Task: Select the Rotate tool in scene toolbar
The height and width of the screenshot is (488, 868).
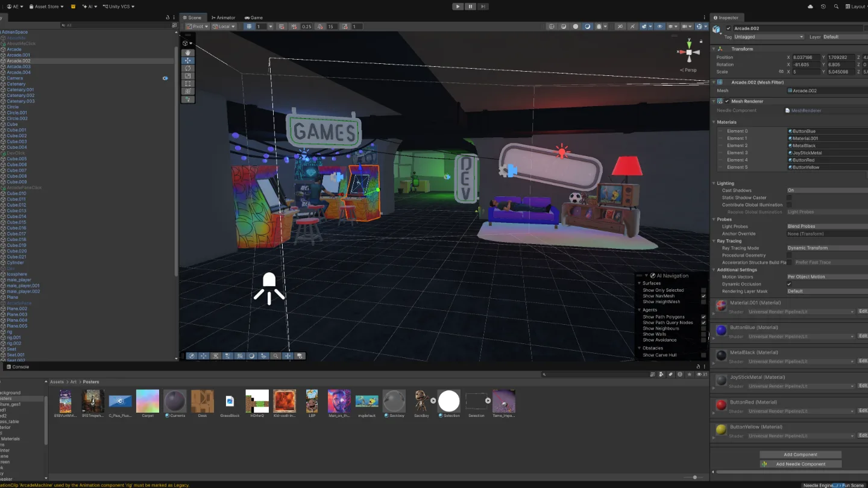Action: point(188,69)
